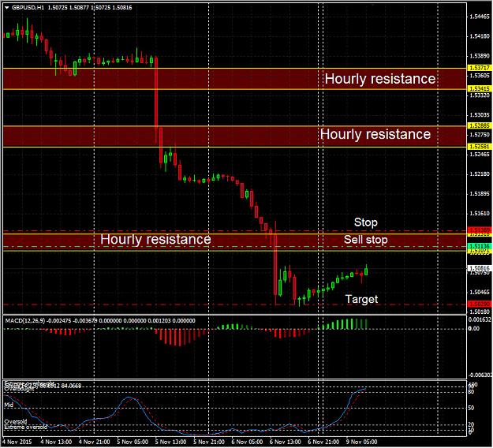Select the Hourly resistance label left of Sell stop

(155, 240)
